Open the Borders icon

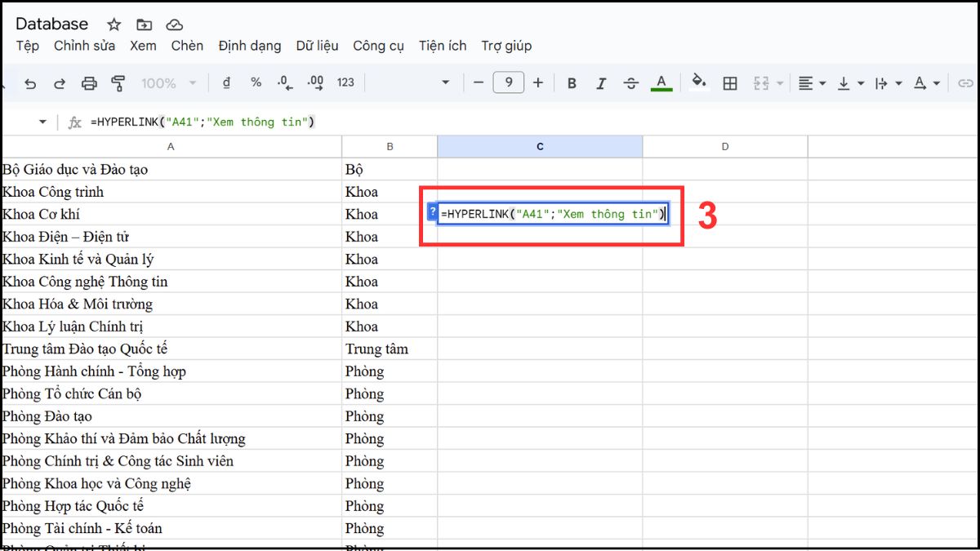(729, 82)
